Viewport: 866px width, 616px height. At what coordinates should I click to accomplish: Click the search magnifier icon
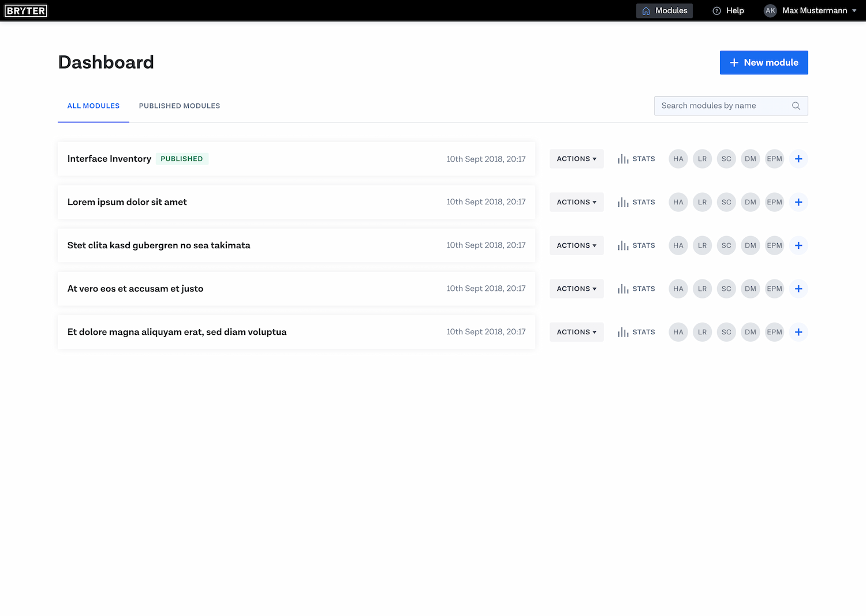click(x=796, y=106)
